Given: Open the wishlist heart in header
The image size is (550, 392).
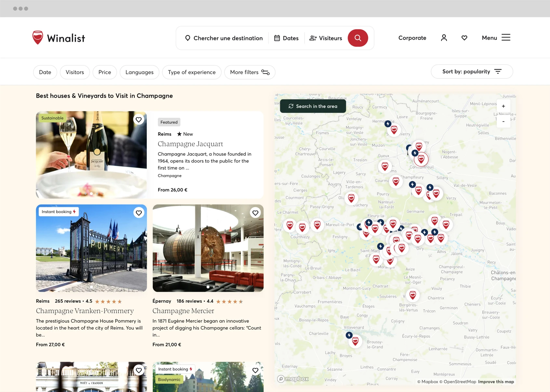Looking at the screenshot, I should [464, 38].
